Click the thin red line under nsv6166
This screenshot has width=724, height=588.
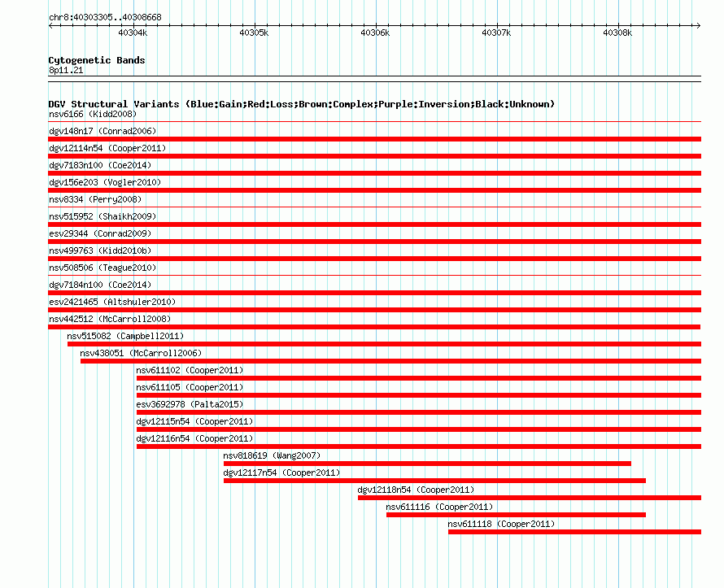coord(374,122)
